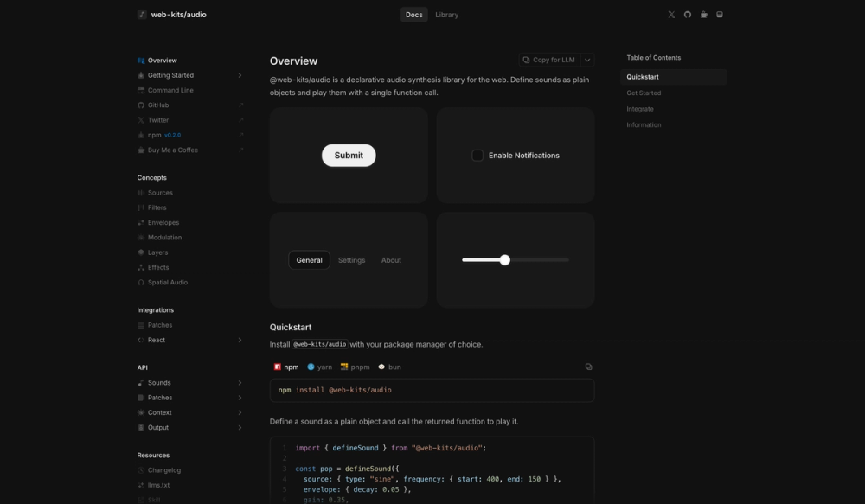The image size is (865, 504).
Task: Expand the React integration section
Action: [240, 341]
